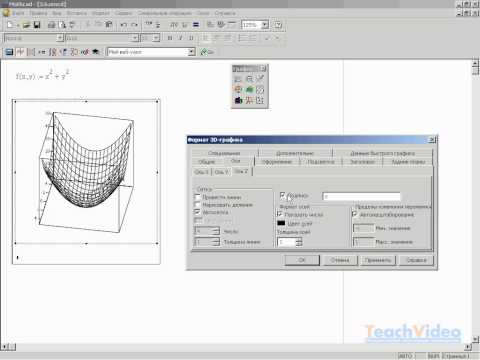The width and height of the screenshot is (480, 360).
Task: Enable the 'Нарисовать деления' checkbox
Action: (x=197, y=205)
